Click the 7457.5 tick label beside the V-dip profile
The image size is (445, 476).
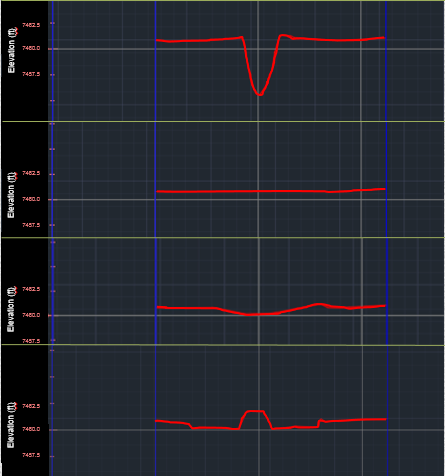(x=31, y=74)
